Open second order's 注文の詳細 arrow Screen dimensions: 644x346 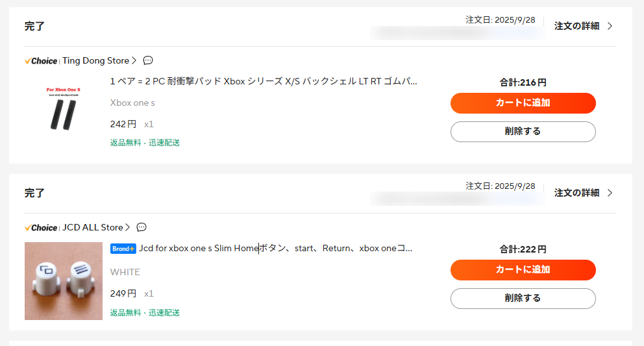tap(610, 193)
